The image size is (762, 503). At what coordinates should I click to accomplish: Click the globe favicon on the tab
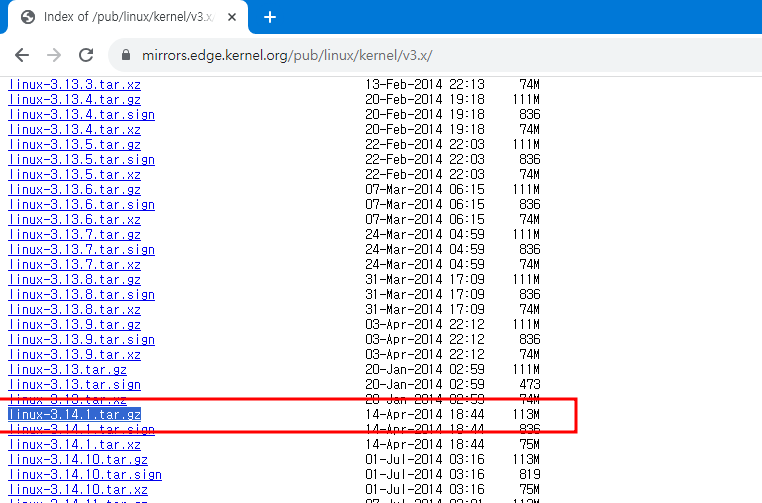coord(28,17)
